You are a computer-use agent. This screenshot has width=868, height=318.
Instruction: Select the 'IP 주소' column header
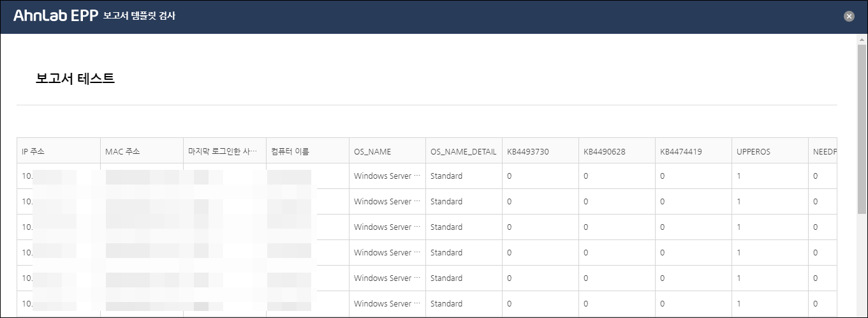pyautogui.click(x=59, y=151)
